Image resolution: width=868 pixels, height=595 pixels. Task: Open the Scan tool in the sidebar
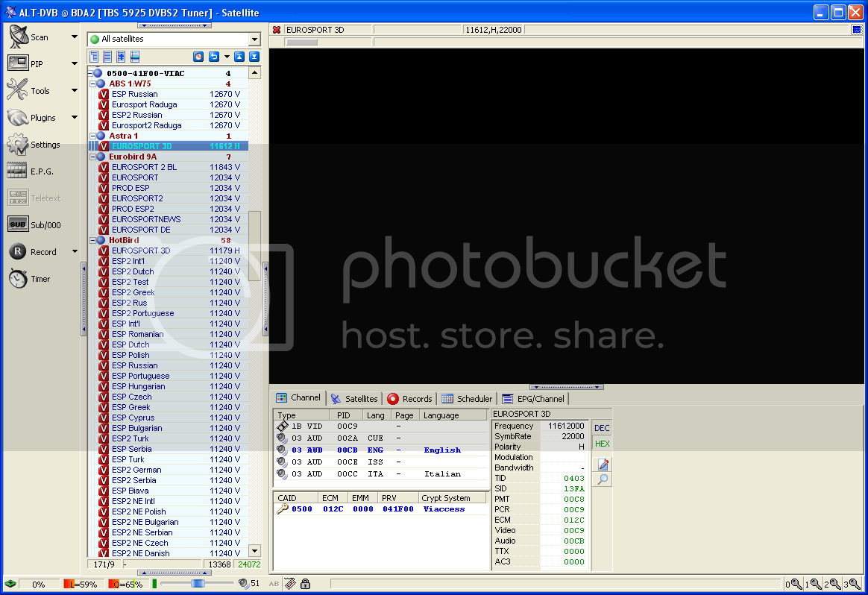coord(29,37)
